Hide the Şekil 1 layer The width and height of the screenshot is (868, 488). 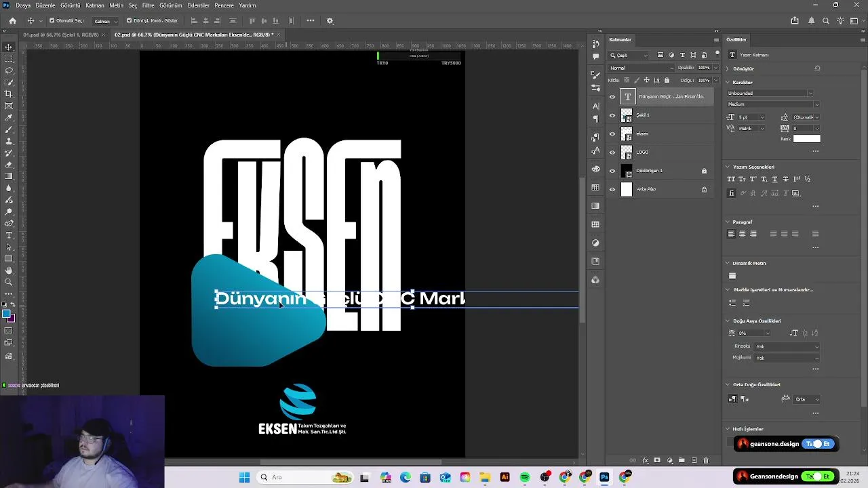click(612, 115)
